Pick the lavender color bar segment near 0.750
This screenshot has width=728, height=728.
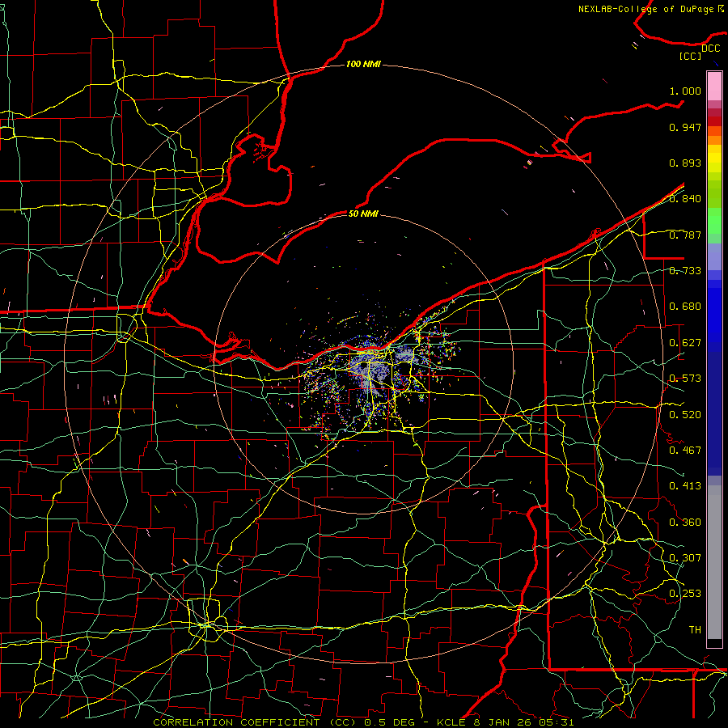714,256
